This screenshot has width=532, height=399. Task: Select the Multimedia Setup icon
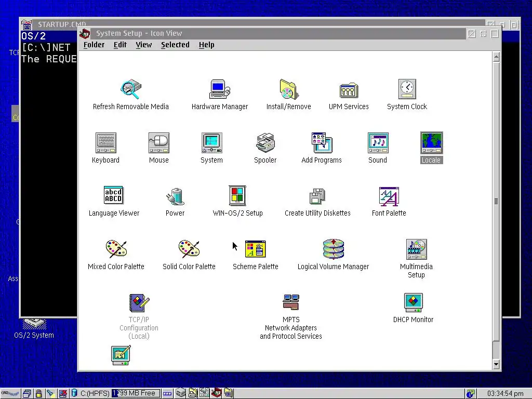(416, 249)
